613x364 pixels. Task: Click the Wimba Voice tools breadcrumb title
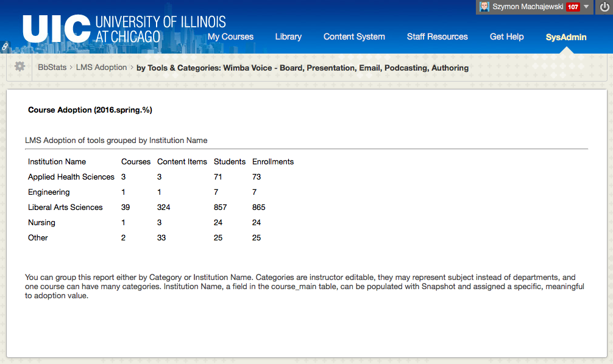tap(302, 68)
